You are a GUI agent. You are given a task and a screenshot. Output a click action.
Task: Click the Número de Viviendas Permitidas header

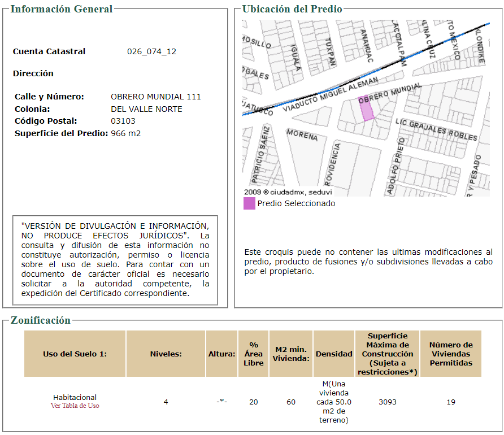[451, 354]
